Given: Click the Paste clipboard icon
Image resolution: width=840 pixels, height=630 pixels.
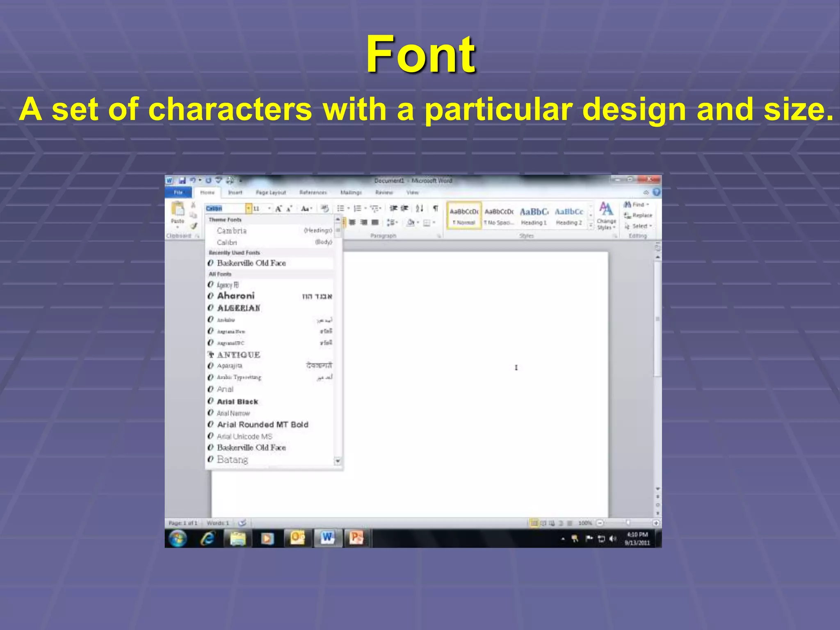Looking at the screenshot, I should click(x=178, y=209).
